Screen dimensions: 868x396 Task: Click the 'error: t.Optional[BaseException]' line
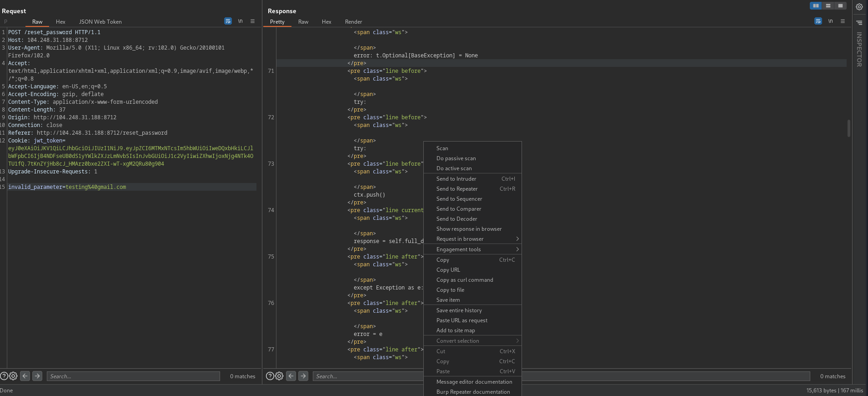416,56
